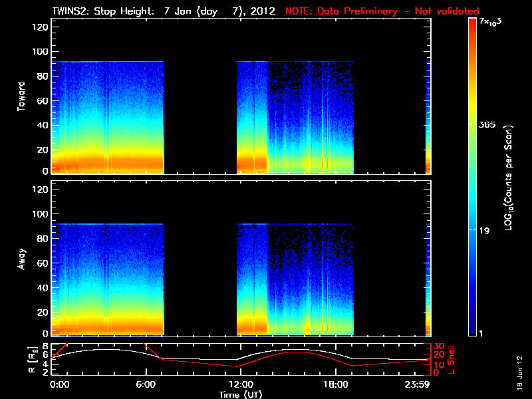Click the 12:00 time axis label
The image size is (532, 399).
point(241,384)
